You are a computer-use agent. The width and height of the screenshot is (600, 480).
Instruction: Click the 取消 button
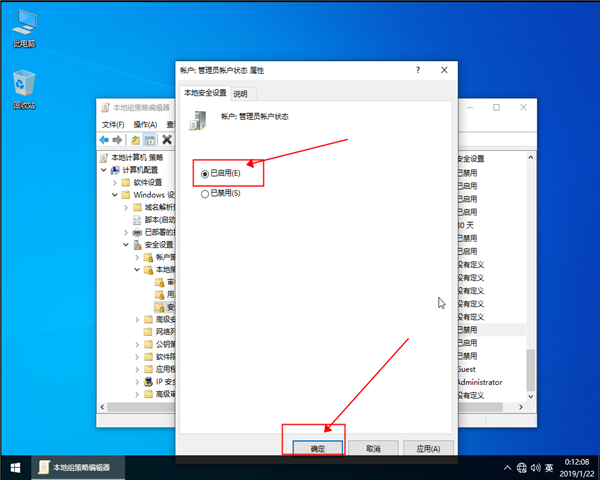point(372,449)
